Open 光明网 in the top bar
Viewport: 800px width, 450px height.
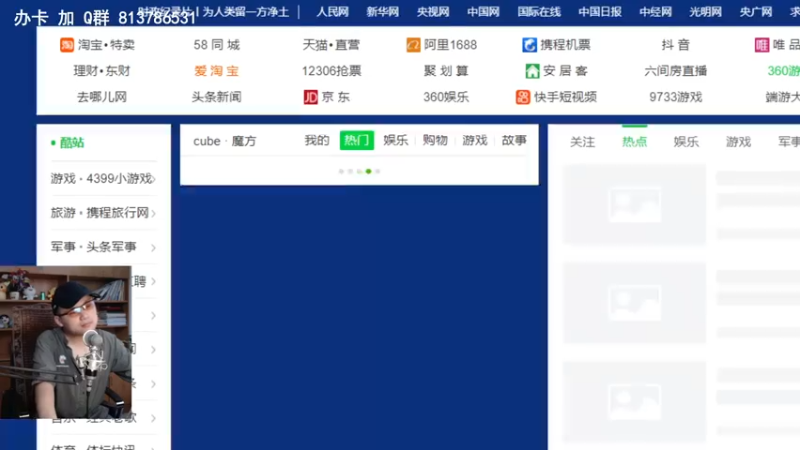click(706, 12)
